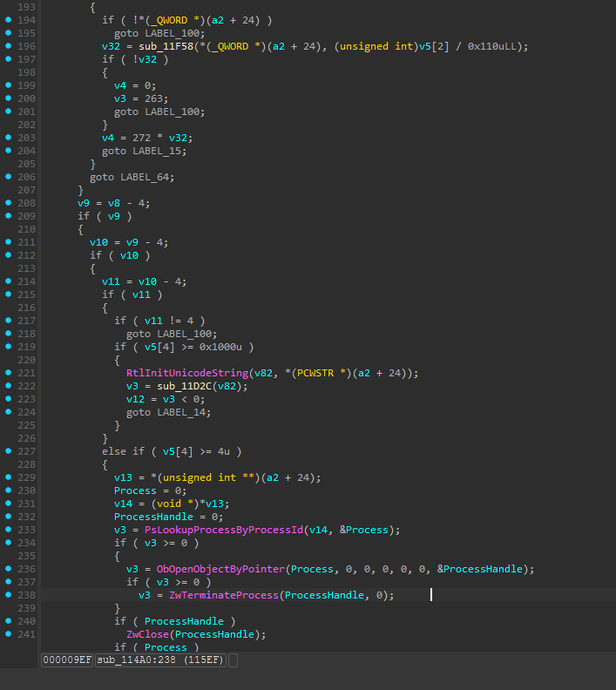The image size is (616, 690).
Task: Select variable v13 on line 229
Action: (x=123, y=477)
